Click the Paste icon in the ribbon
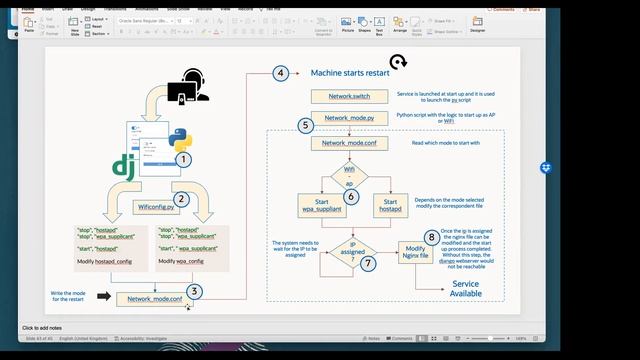 point(28,22)
